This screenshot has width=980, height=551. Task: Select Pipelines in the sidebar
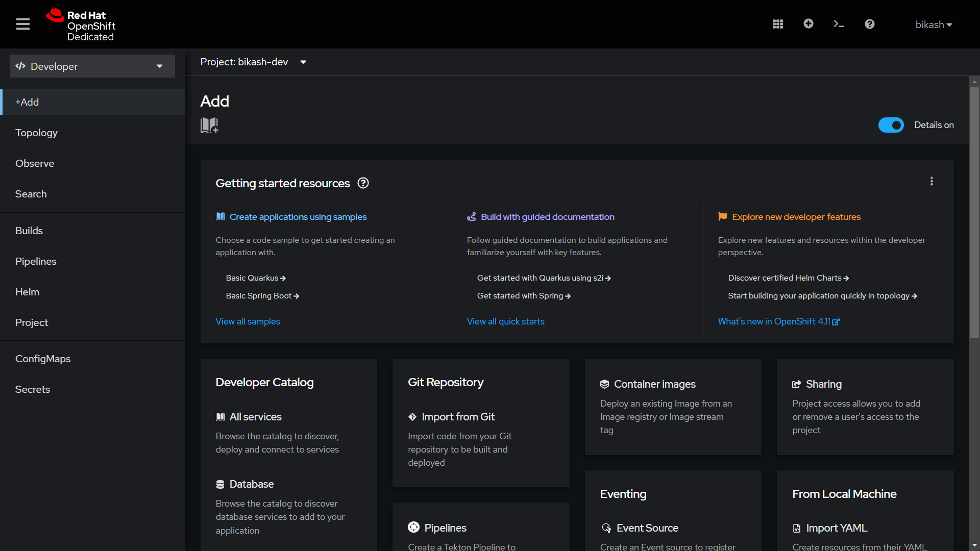coord(92,261)
